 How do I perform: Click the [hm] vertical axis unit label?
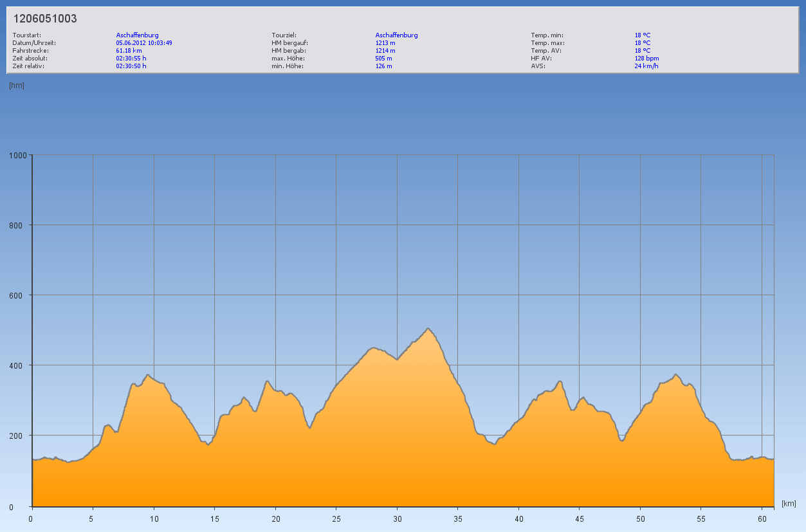pyautogui.click(x=17, y=86)
